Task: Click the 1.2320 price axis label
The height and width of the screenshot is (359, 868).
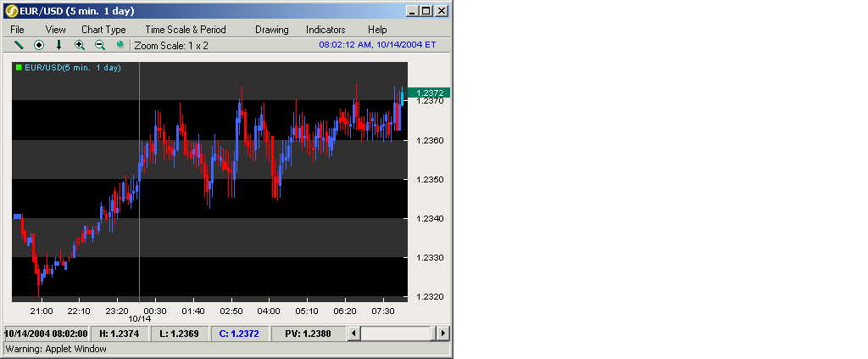Action: [430, 296]
